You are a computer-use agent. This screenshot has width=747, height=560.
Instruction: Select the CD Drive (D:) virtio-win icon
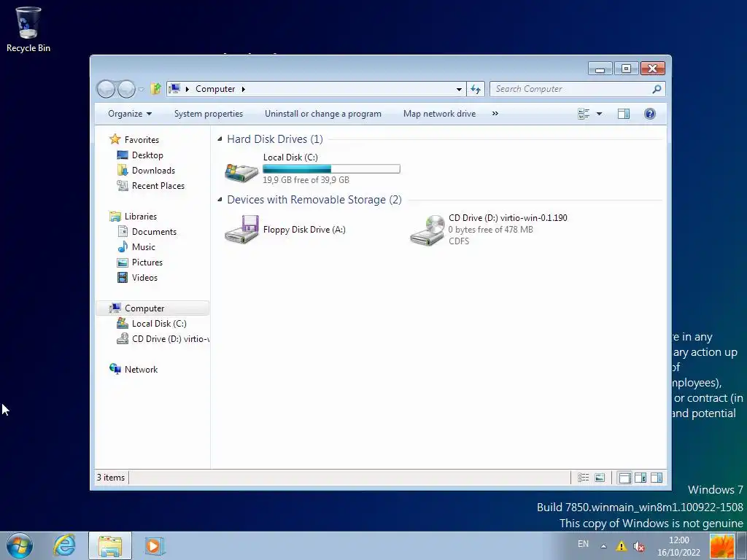tap(427, 230)
